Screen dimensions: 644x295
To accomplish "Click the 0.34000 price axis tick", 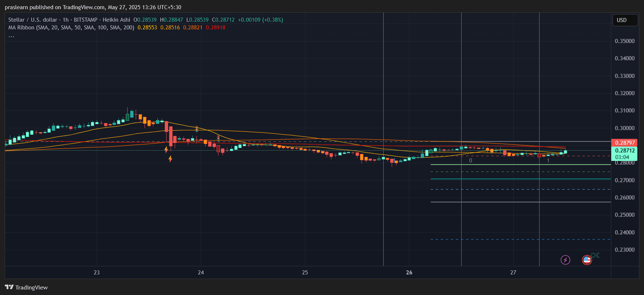I will pos(625,58).
